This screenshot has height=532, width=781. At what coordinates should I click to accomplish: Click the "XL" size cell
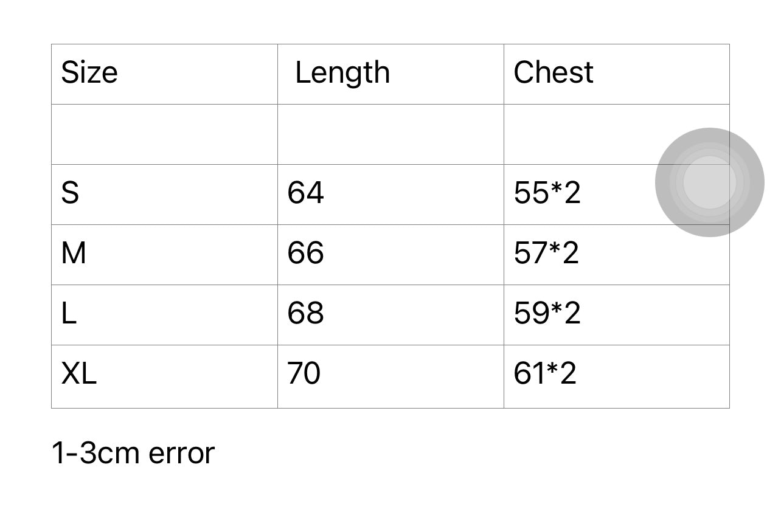point(79,374)
